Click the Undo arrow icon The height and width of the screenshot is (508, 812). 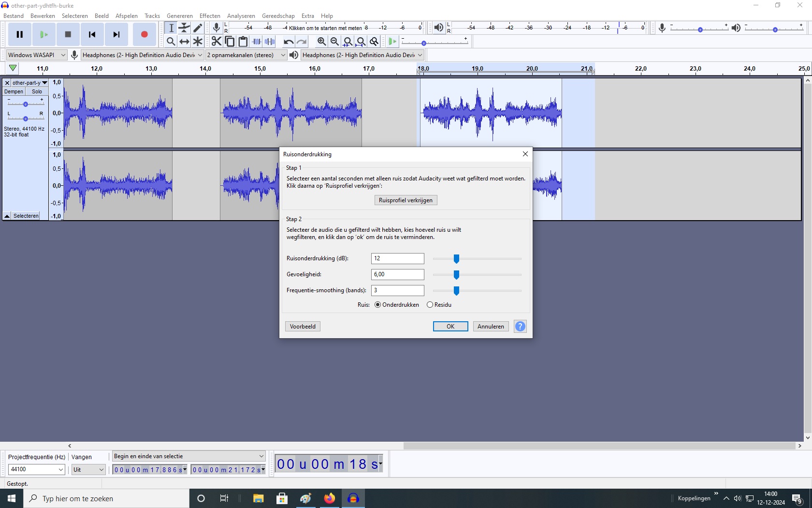coord(288,42)
